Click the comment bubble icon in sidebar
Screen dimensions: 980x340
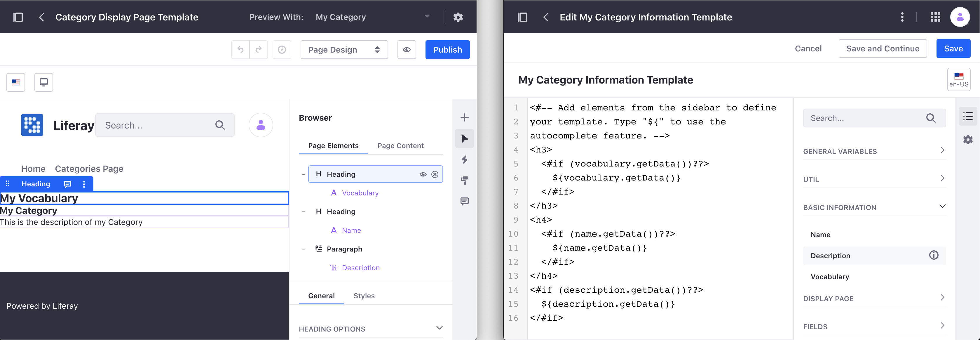click(465, 201)
